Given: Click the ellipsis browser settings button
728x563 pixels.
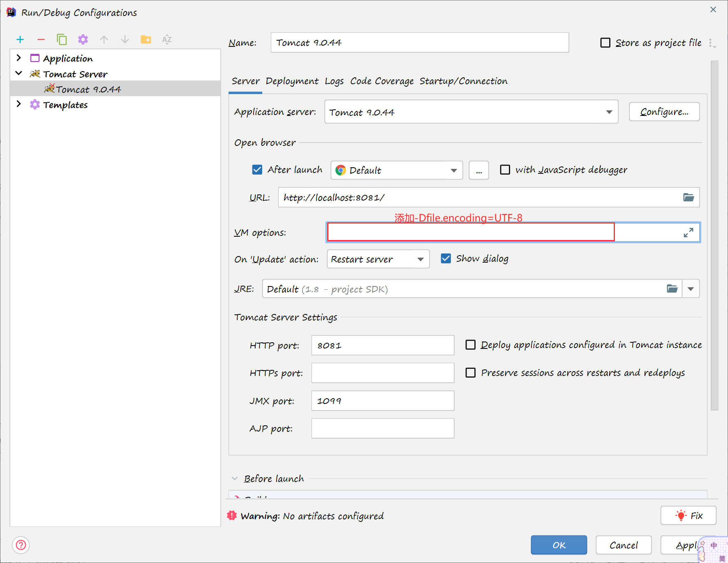Looking at the screenshot, I should (x=479, y=170).
